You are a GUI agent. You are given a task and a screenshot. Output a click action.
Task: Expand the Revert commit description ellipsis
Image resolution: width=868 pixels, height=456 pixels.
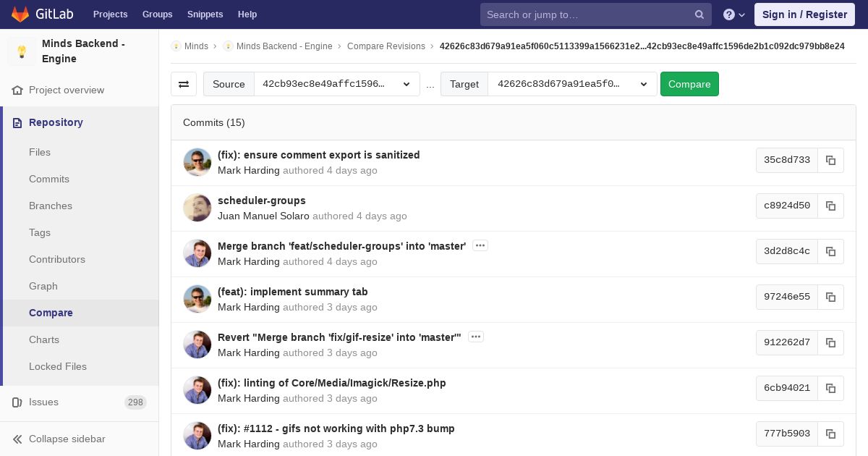pyautogui.click(x=475, y=337)
